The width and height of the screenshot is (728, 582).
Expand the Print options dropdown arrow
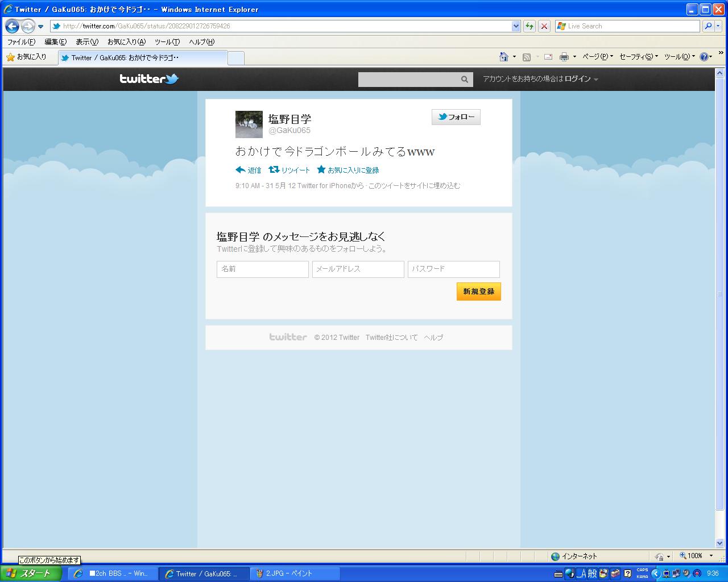pyautogui.click(x=574, y=57)
